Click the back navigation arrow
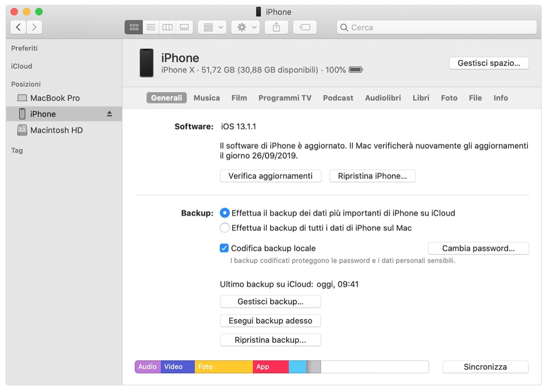The width and height of the screenshot is (548, 392). (x=18, y=27)
